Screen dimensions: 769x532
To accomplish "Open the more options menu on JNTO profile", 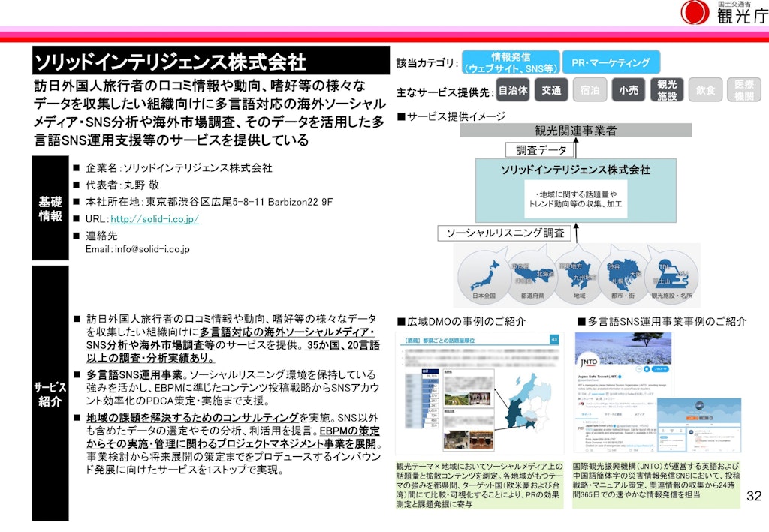I will click(638, 369).
